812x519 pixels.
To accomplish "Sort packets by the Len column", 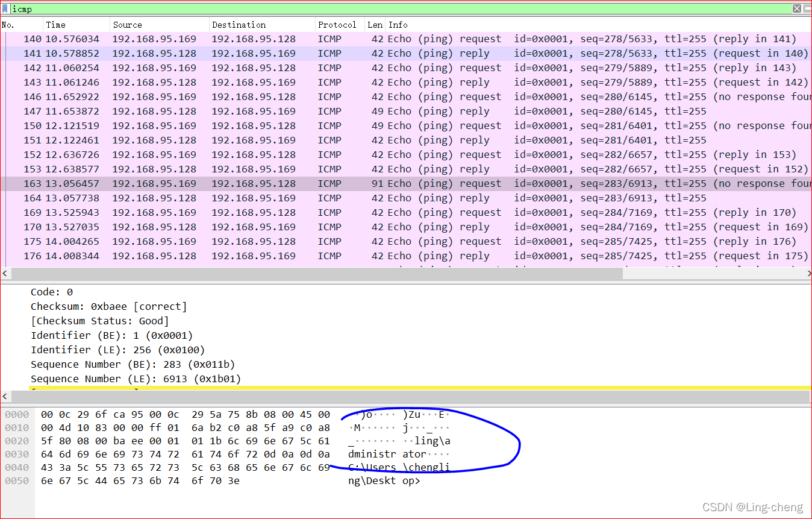I will click(374, 25).
